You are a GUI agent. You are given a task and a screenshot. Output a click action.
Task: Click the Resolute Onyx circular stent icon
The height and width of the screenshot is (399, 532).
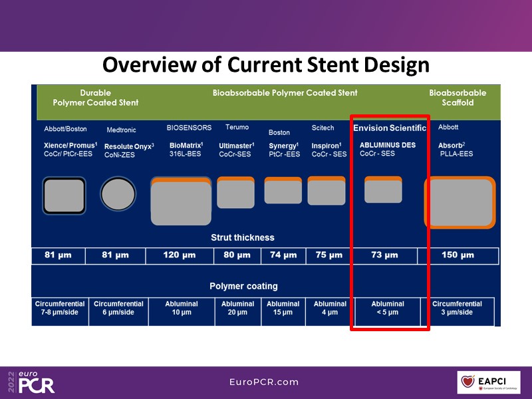[x=118, y=194]
